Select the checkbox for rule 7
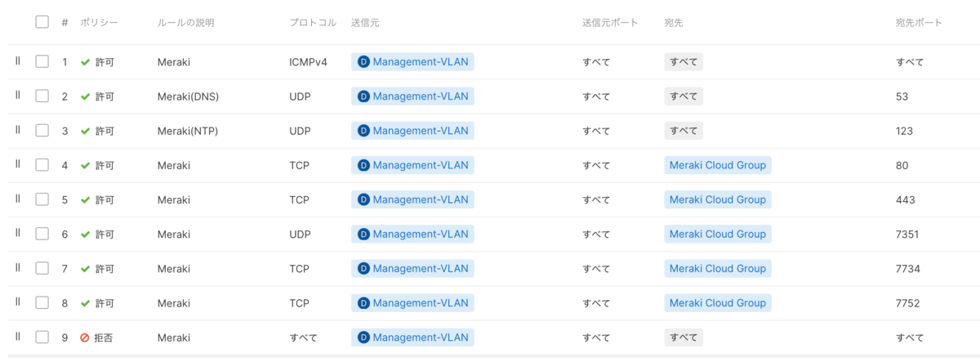The image size is (980, 358). [x=42, y=267]
